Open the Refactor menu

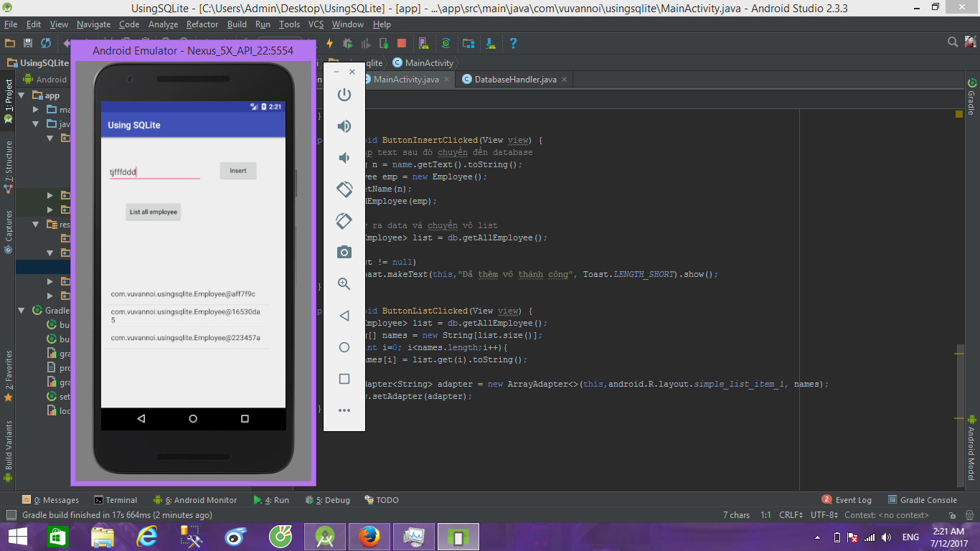202,24
